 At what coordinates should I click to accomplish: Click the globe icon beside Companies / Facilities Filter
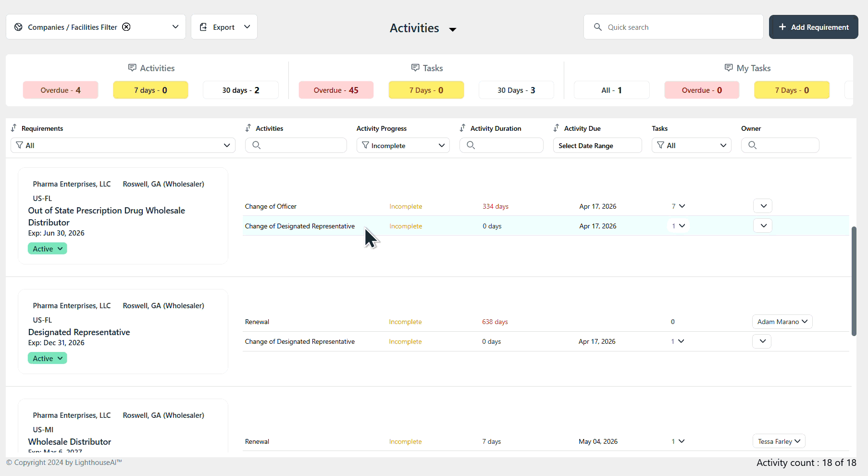point(18,27)
